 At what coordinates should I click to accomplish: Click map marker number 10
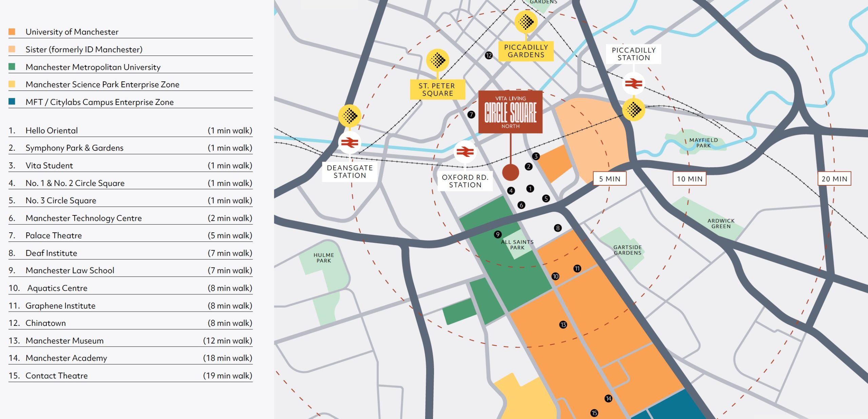point(555,276)
